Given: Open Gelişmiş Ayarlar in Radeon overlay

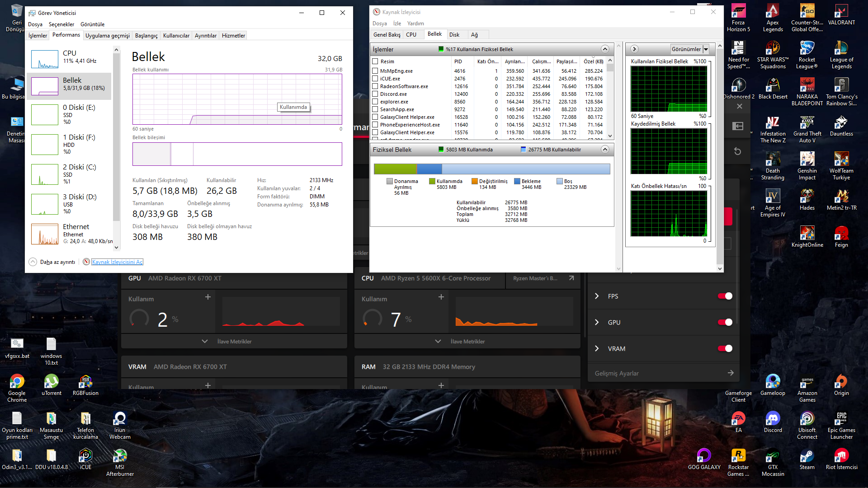Looking at the screenshot, I should [x=664, y=373].
